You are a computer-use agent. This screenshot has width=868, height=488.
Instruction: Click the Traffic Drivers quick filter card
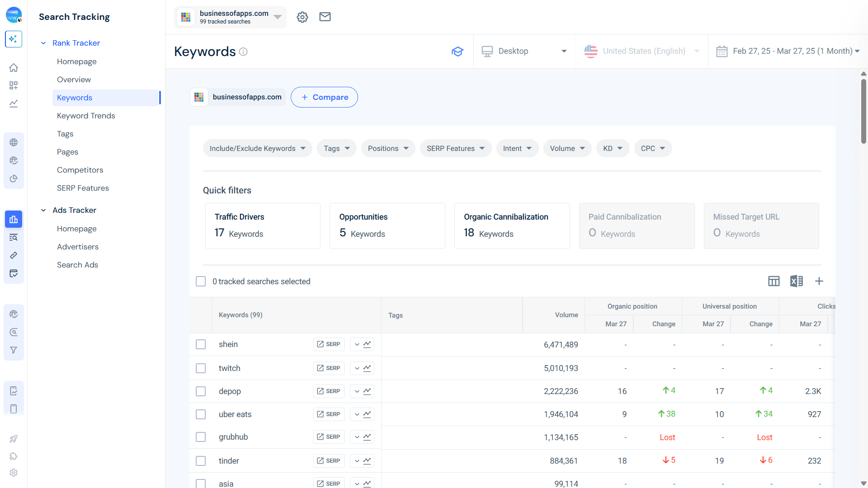click(x=263, y=225)
